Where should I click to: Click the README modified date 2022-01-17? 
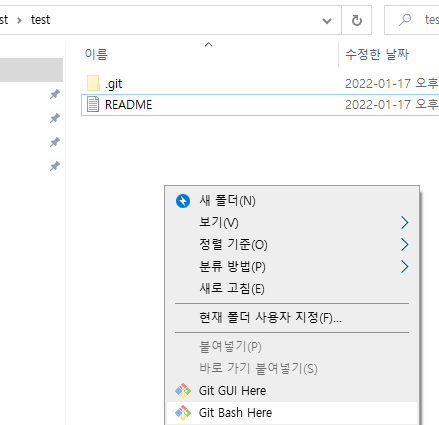coord(378,105)
